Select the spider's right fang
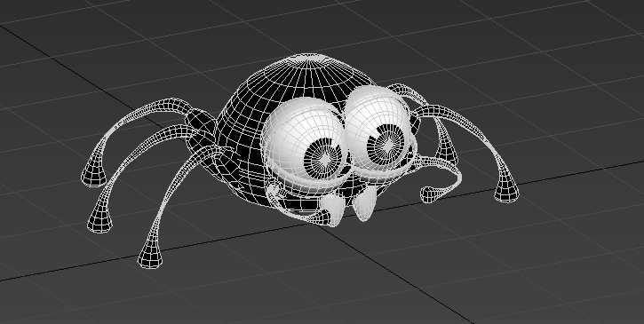The height and width of the screenshot is (324, 644). [x=366, y=204]
